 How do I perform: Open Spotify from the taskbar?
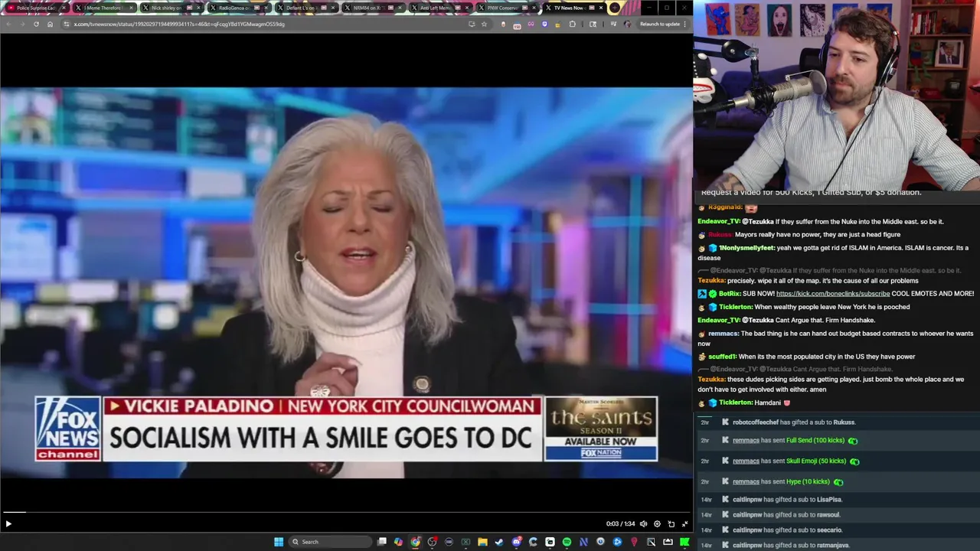pos(567,542)
